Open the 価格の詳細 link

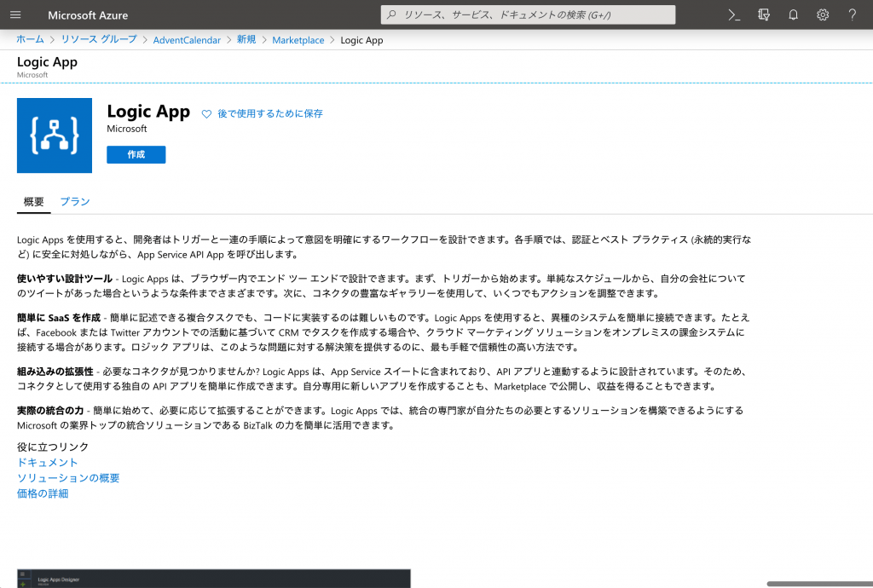43,493
